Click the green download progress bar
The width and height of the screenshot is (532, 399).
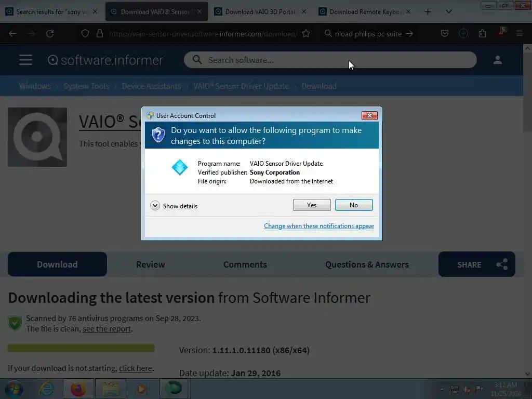point(81,348)
